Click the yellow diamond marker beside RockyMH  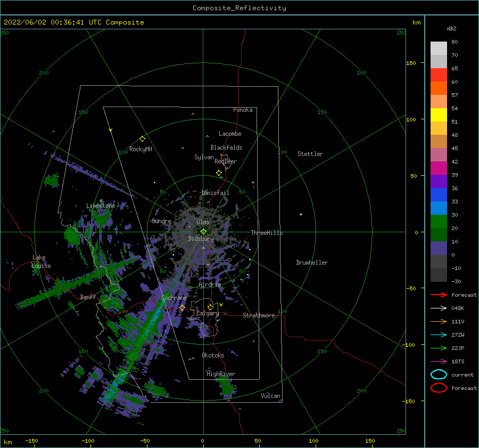point(142,139)
